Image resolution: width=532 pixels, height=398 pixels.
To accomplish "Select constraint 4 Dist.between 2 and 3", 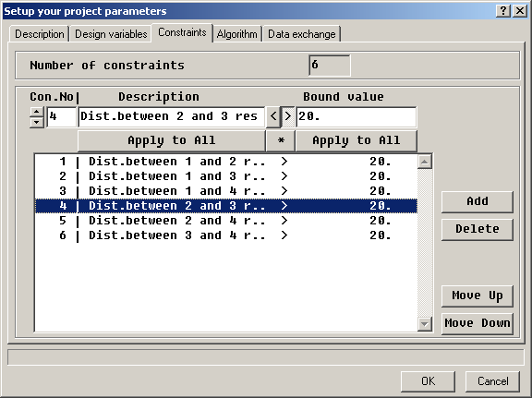I will (226, 206).
